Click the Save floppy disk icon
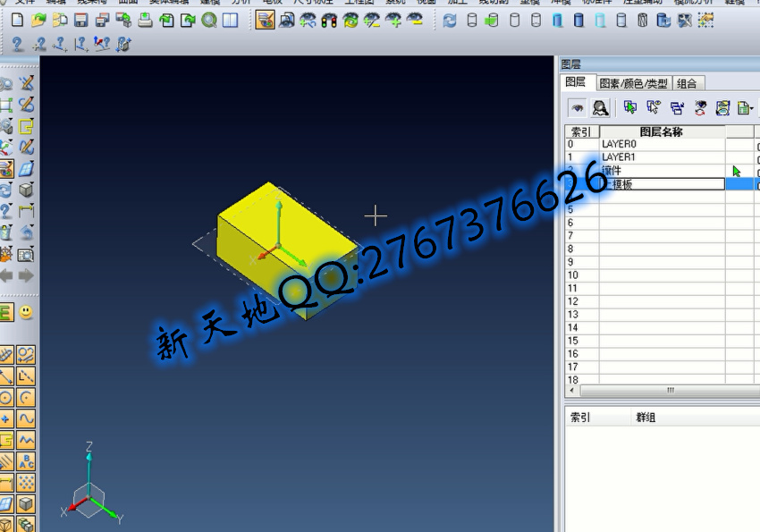760x532 pixels. pos(81,20)
